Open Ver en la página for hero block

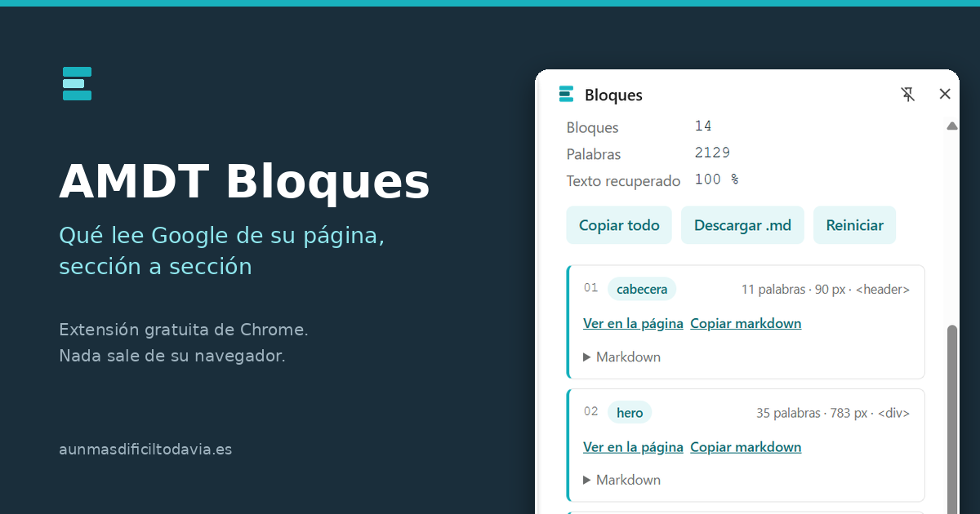tap(633, 447)
